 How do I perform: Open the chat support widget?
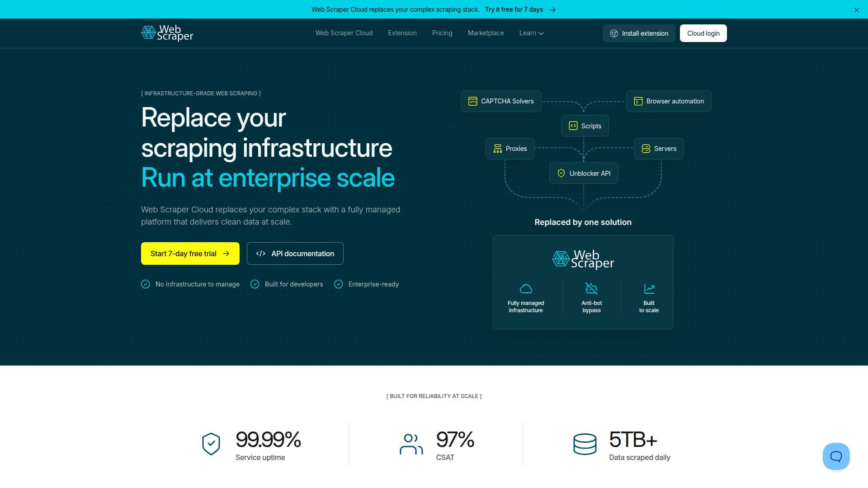[836, 456]
